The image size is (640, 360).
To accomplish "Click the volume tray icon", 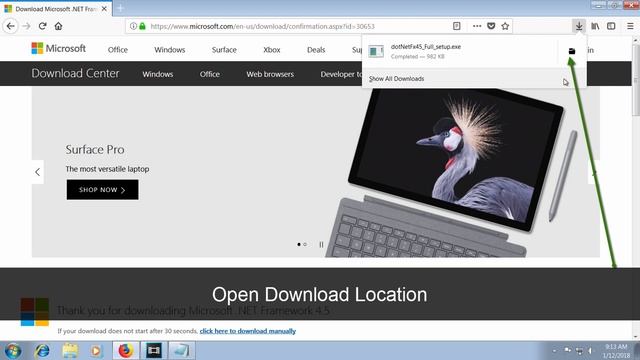I will 591,351.
